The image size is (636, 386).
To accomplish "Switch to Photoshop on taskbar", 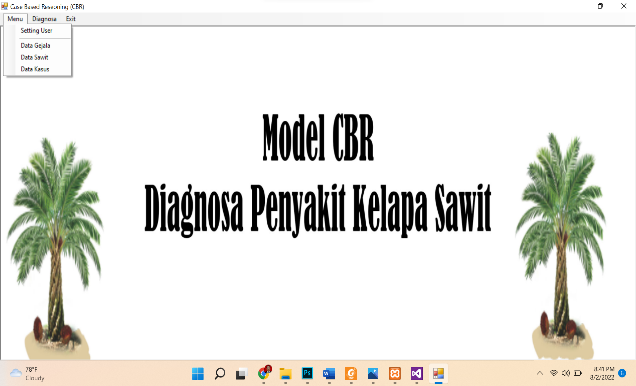I will [x=307, y=373].
